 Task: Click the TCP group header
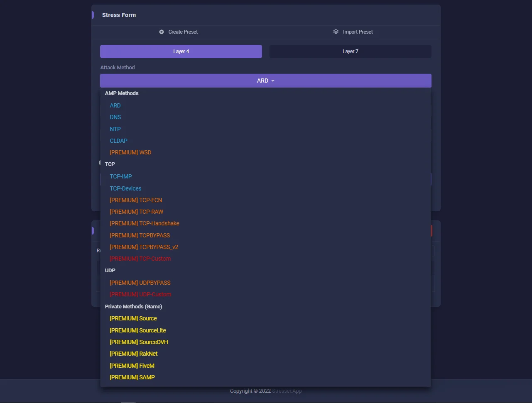(110, 164)
